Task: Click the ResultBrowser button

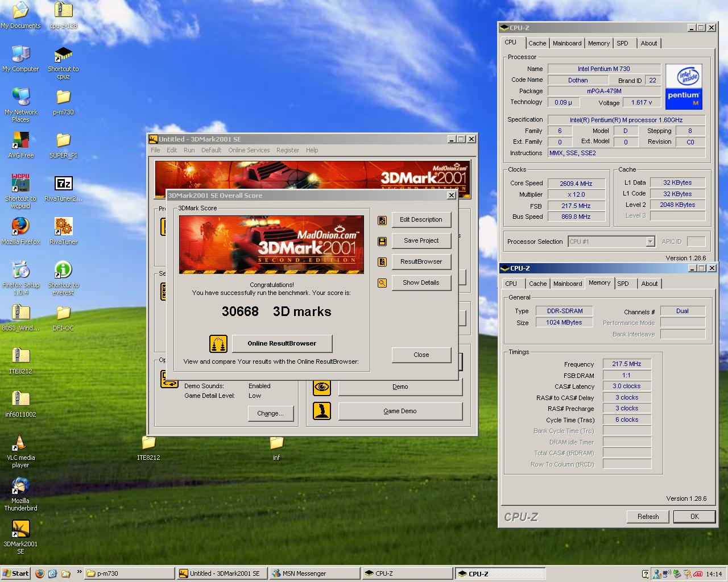Action: 421,262
